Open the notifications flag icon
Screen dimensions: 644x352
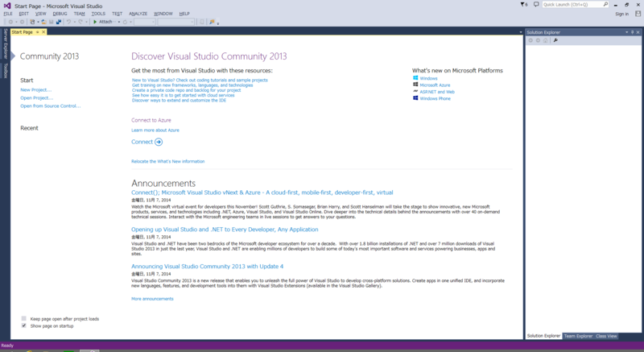coord(524,5)
